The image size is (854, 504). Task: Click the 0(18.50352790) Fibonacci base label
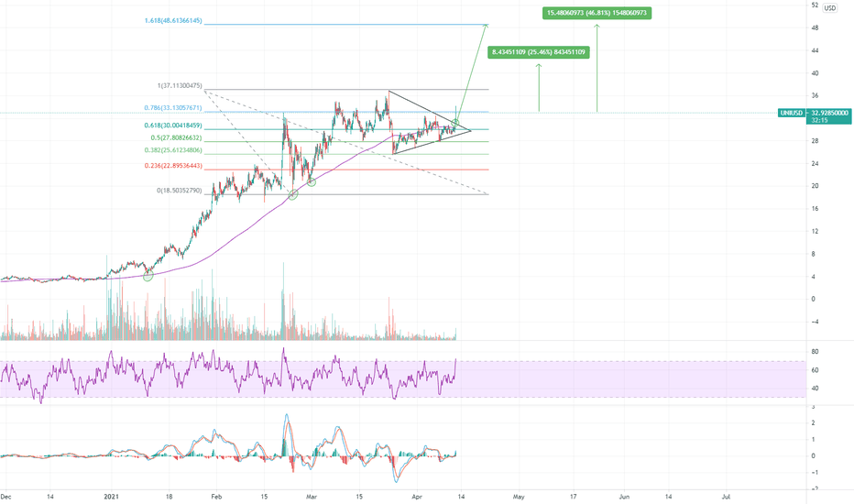(x=180, y=191)
